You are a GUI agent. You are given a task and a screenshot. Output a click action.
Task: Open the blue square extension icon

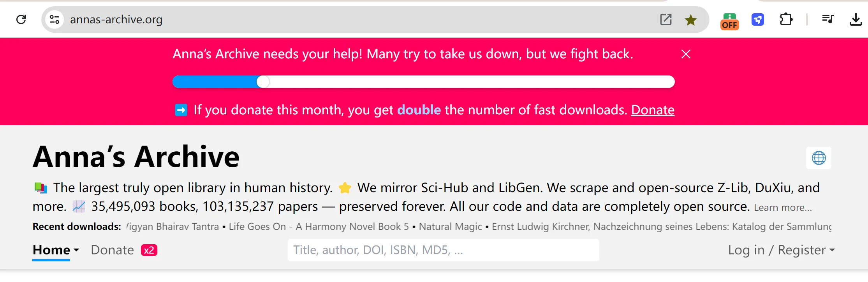click(x=758, y=19)
